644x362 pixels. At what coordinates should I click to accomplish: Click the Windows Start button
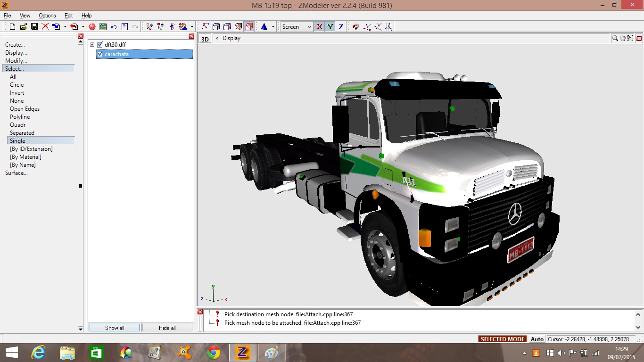click(11, 353)
